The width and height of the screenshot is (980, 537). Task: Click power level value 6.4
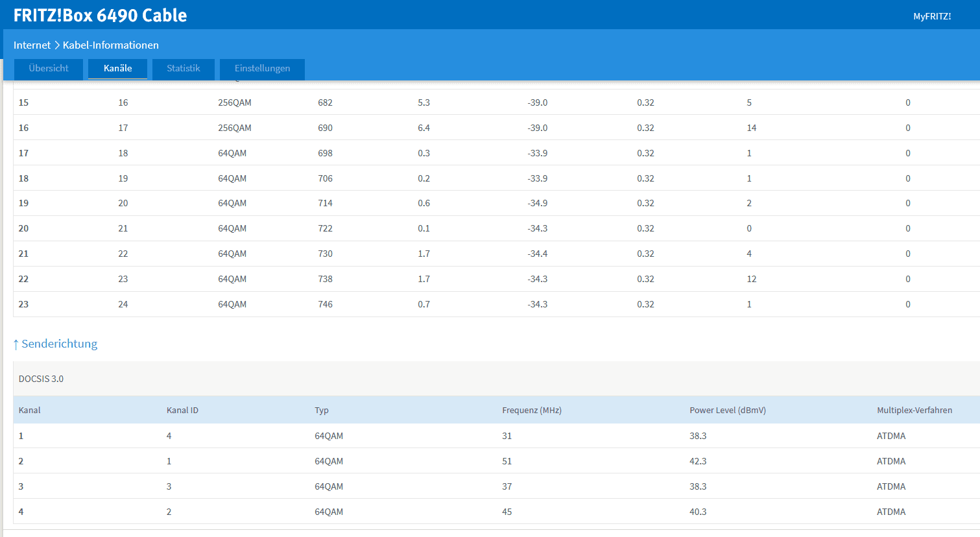coord(424,128)
